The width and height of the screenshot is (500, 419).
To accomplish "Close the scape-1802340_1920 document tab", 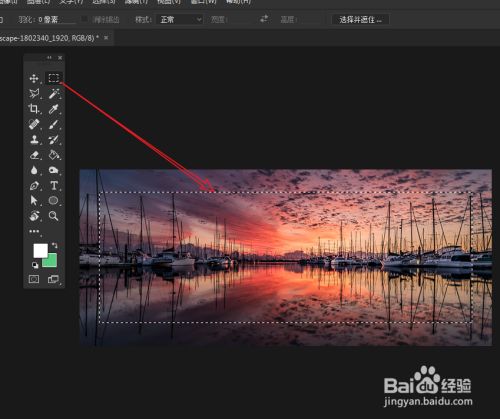I will click(106, 38).
